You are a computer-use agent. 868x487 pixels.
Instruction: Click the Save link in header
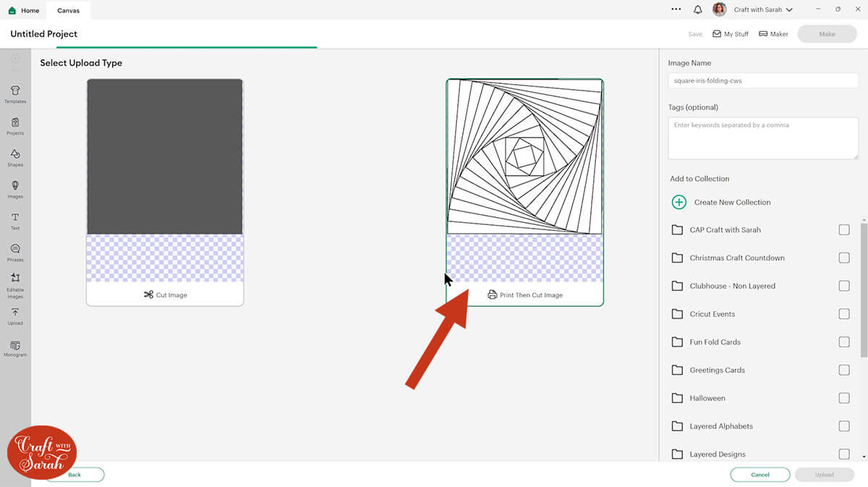point(695,34)
